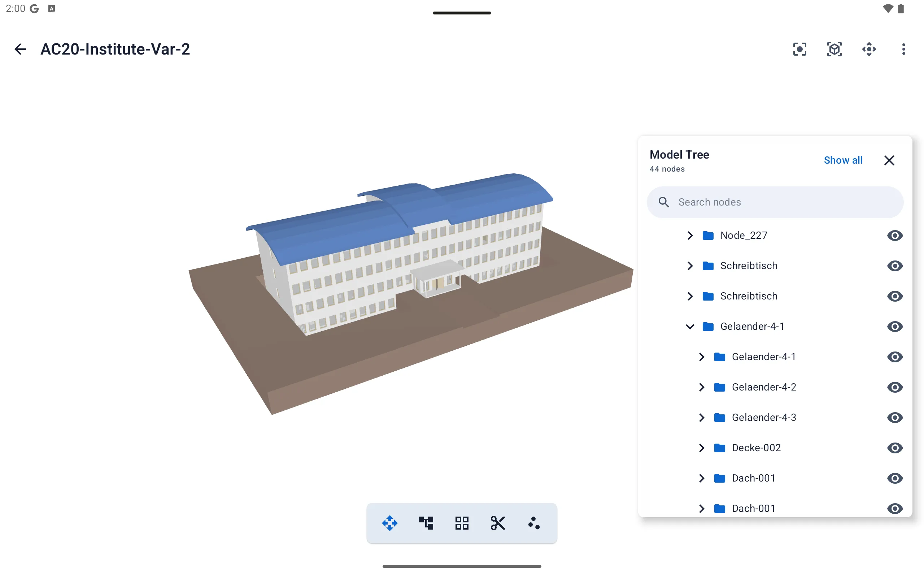Toggle the model tree tool in bottom toolbar
The width and height of the screenshot is (924, 578).
426,523
